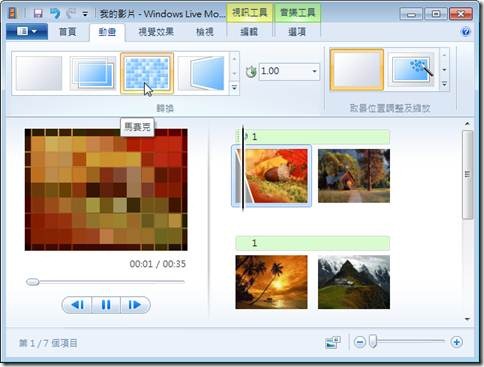Open the blue application menu button
This screenshot has width=484, height=367.
[27, 32]
